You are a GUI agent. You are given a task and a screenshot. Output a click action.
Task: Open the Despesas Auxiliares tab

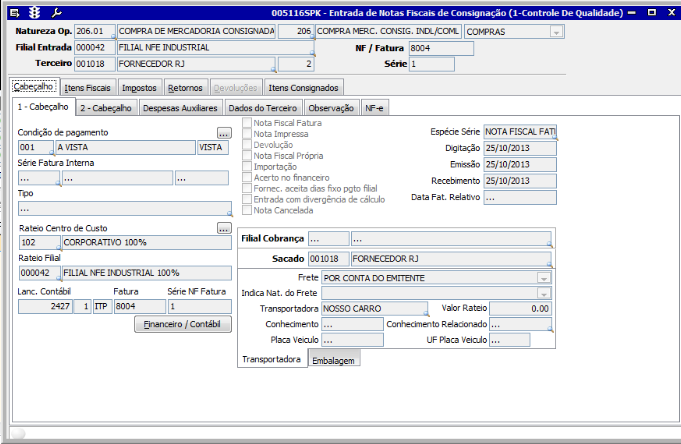(x=179, y=107)
